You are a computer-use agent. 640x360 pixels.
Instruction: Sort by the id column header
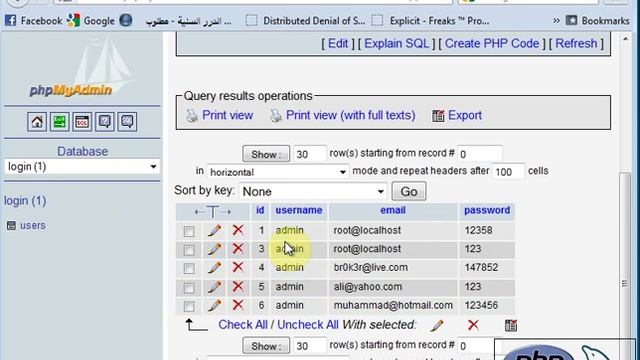click(x=260, y=210)
